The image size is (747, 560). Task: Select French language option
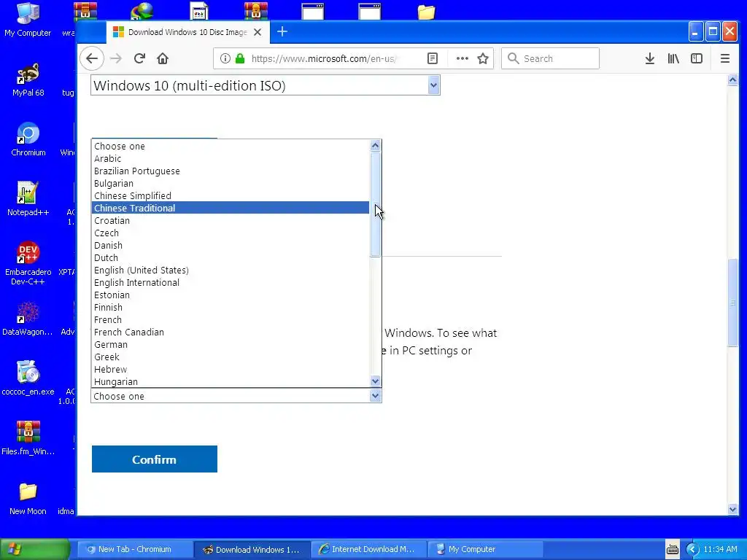point(230,319)
